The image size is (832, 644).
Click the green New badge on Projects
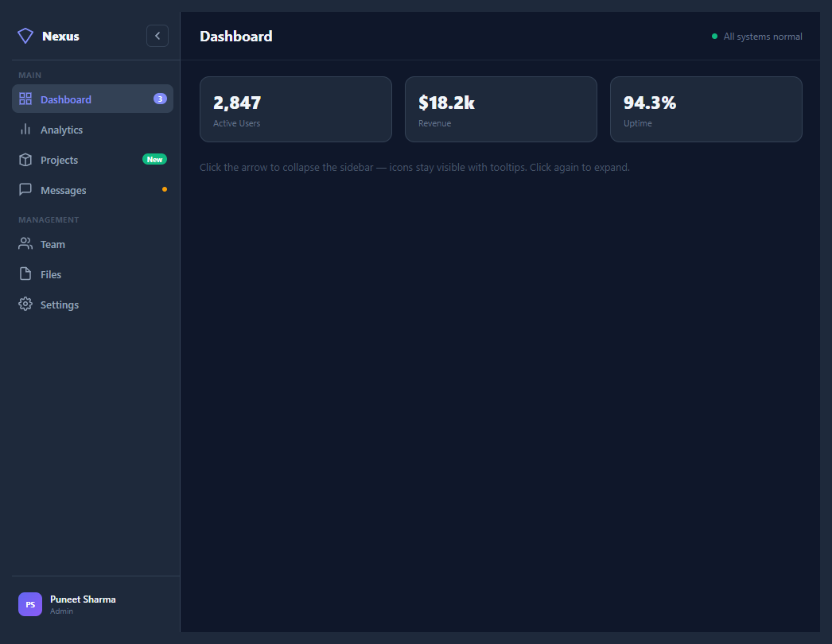point(154,160)
